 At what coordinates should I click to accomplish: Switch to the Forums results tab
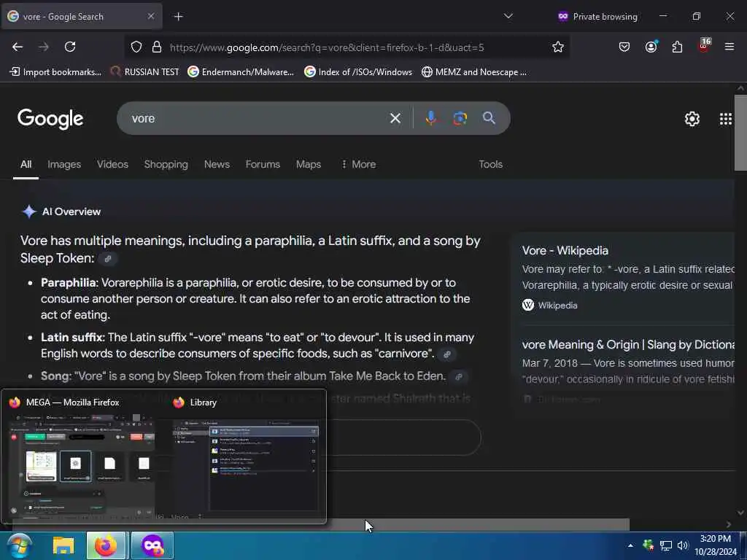(263, 164)
